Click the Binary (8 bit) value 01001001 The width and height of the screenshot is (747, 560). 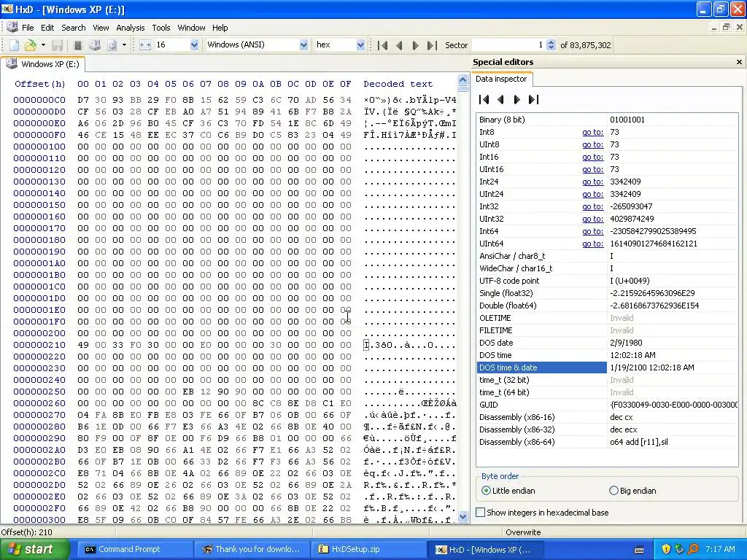[627, 120]
